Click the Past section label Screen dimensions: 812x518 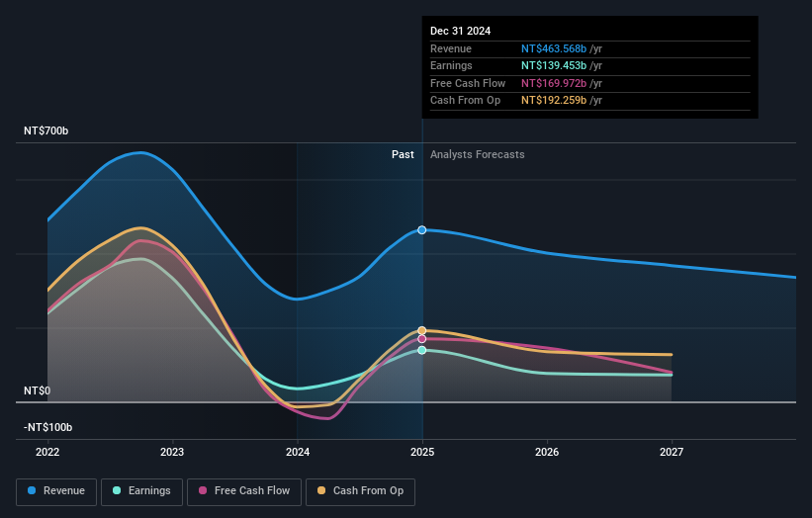(403, 155)
